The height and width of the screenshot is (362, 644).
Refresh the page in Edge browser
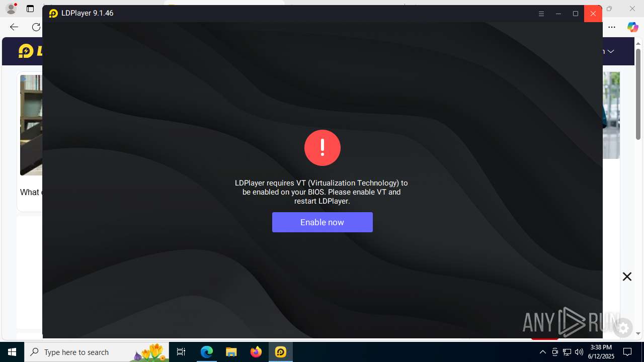point(36,27)
